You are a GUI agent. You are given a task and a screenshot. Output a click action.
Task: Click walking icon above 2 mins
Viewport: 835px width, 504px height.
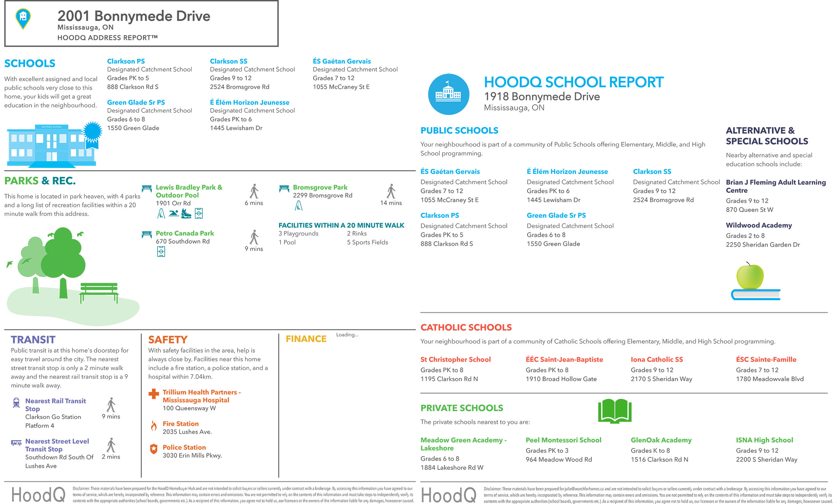[x=111, y=445]
